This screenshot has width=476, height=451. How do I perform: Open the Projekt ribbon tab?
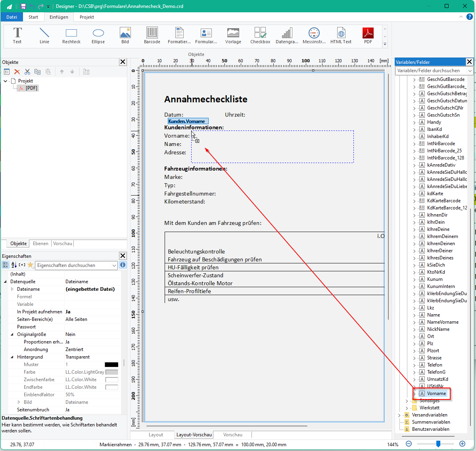click(87, 17)
